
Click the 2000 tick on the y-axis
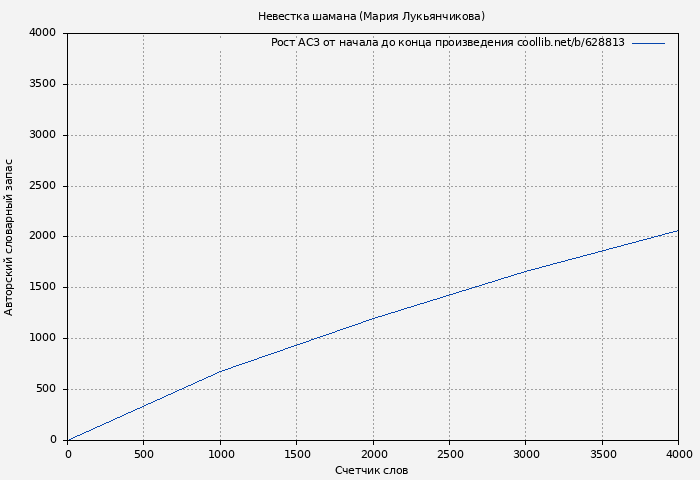42,237
